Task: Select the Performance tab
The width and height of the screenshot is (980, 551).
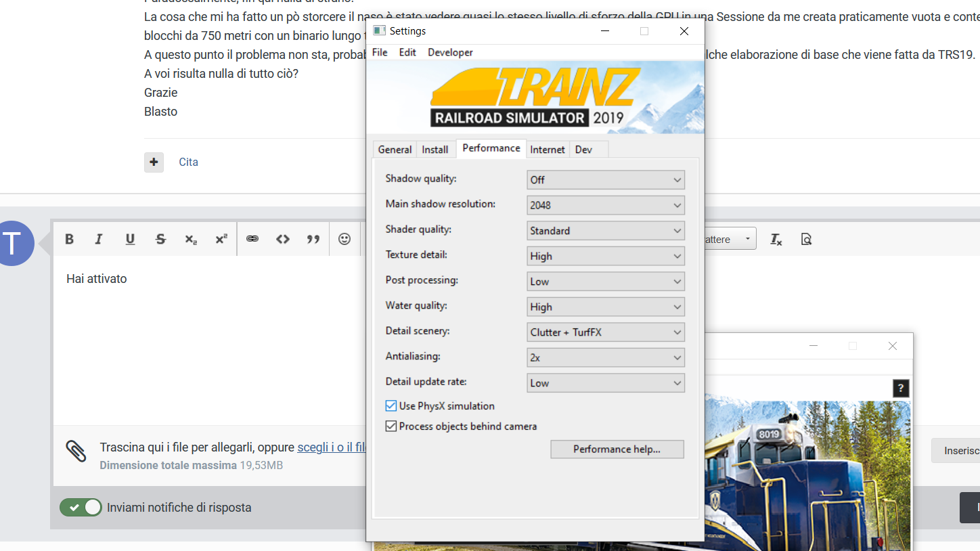Action: pyautogui.click(x=491, y=148)
